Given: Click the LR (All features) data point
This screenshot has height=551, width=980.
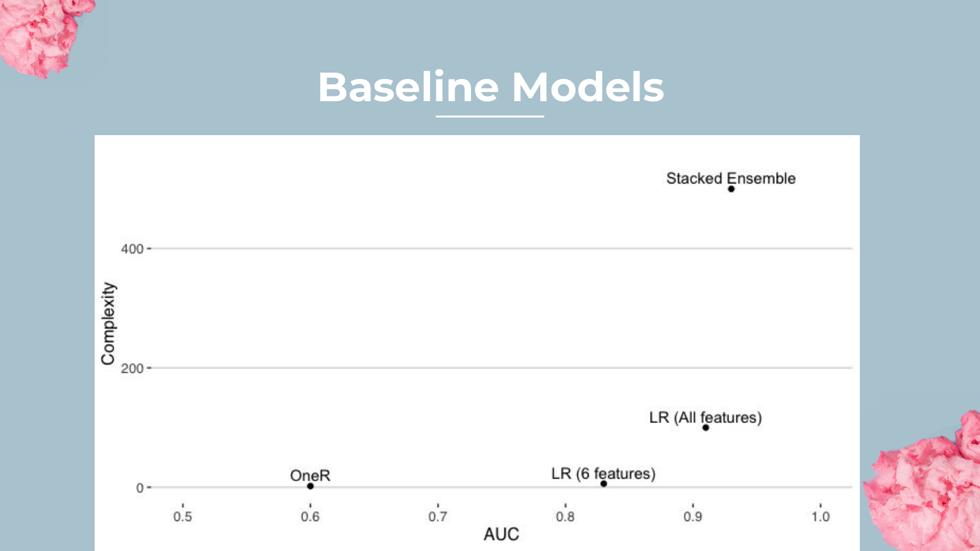Looking at the screenshot, I should coord(706,428).
